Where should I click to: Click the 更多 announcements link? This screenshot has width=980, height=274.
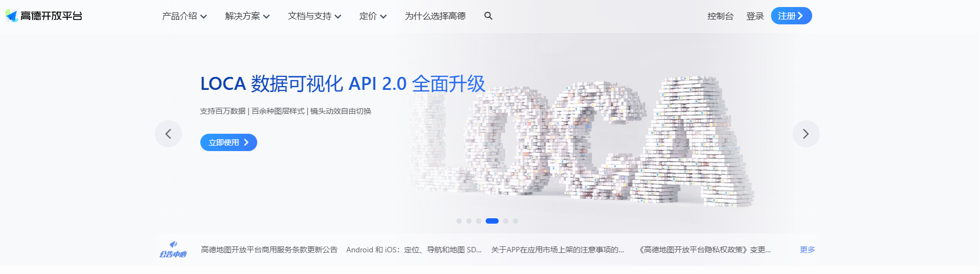[x=807, y=250]
